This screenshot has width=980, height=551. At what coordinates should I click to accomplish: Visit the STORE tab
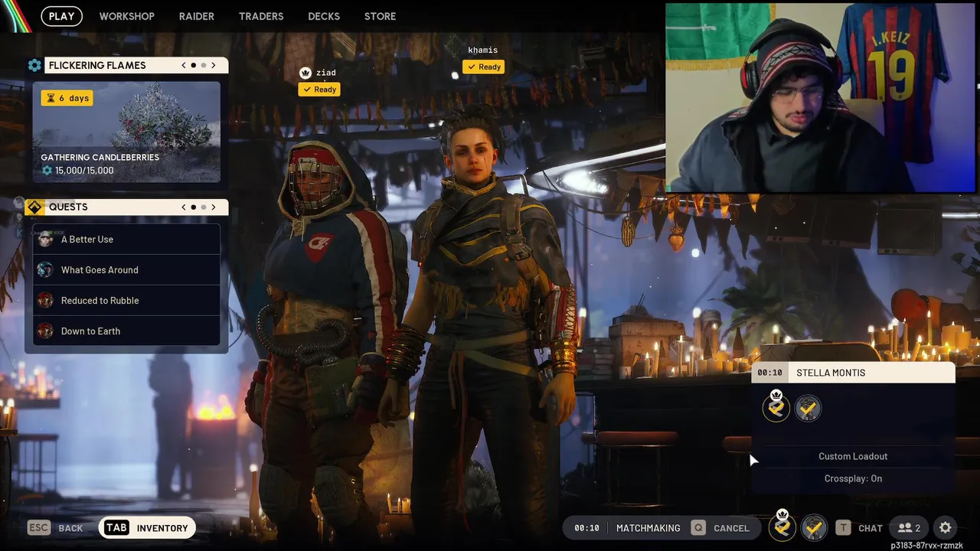tap(380, 16)
